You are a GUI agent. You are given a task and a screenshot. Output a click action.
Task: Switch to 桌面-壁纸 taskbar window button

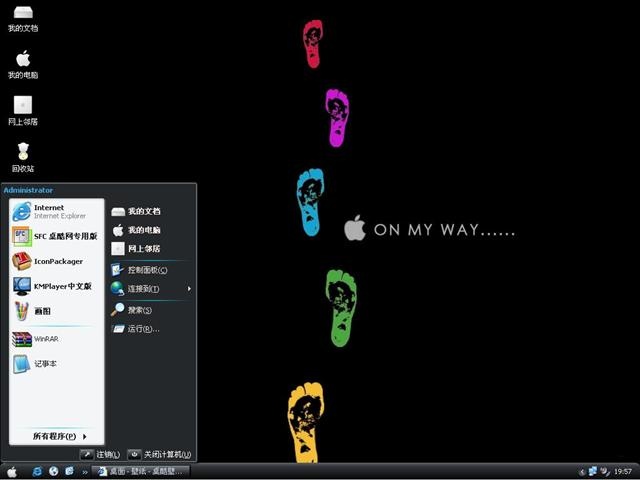(x=140, y=471)
